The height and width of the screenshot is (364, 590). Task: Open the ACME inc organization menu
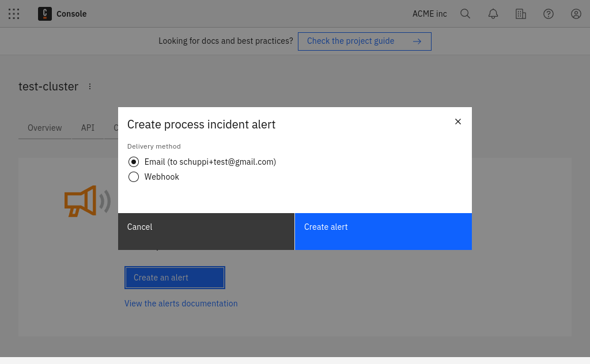click(x=429, y=14)
